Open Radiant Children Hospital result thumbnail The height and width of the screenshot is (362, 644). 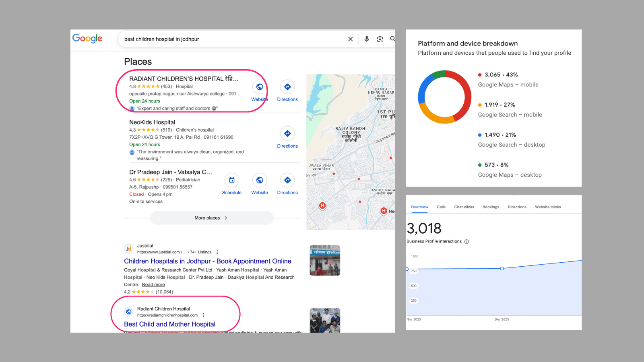point(325,321)
